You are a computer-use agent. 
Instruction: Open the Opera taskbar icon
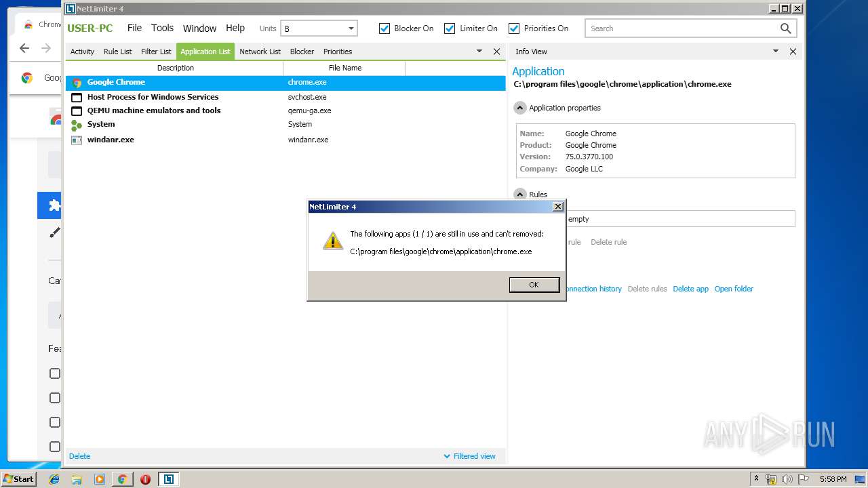click(x=145, y=479)
